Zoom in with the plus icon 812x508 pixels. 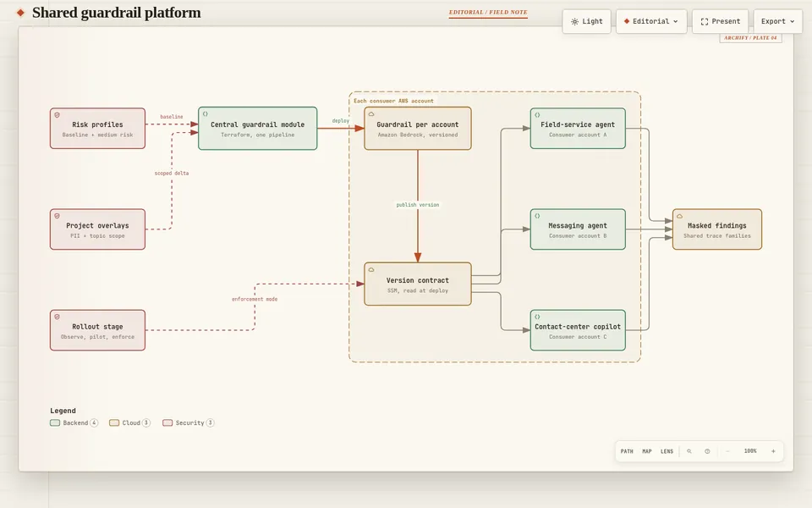coord(773,451)
